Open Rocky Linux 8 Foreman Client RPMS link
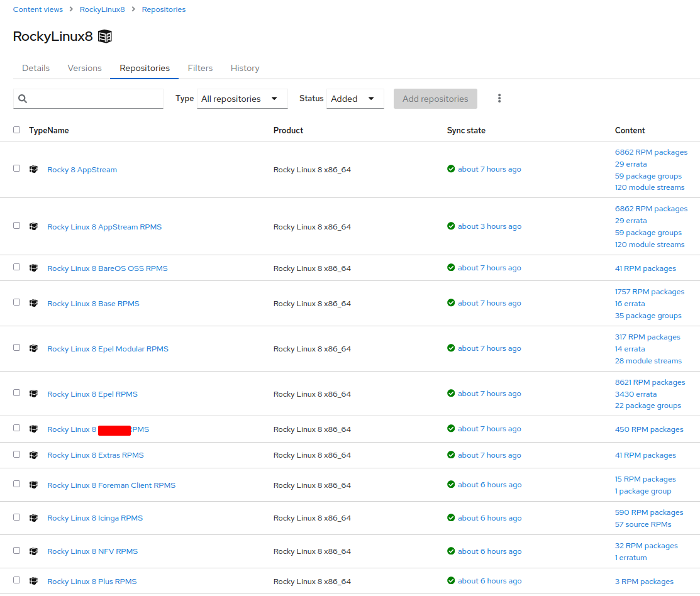Image resolution: width=700 pixels, height=596 pixels. click(111, 485)
